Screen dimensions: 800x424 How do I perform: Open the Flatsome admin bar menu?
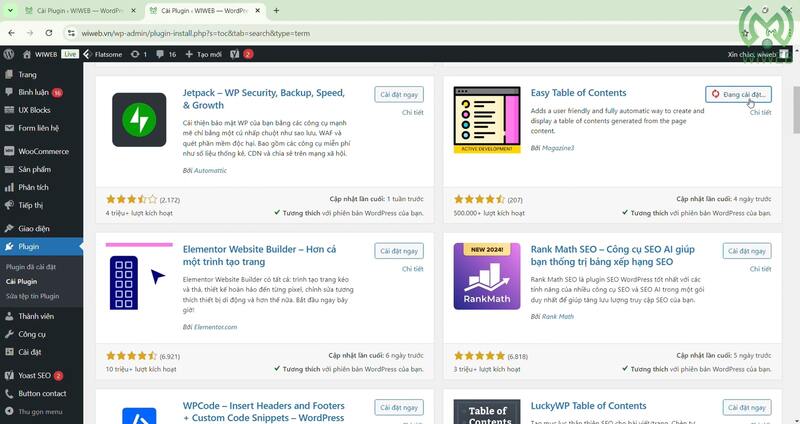pyautogui.click(x=103, y=54)
